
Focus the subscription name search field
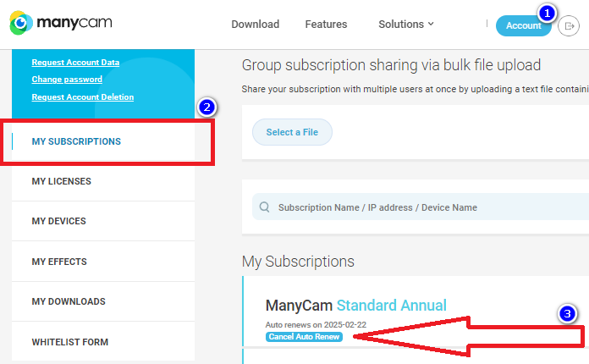tap(423, 207)
